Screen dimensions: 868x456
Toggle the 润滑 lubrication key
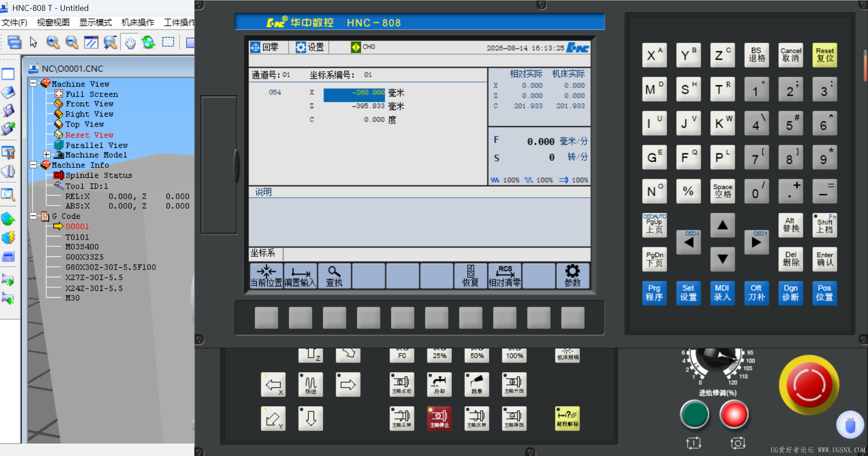pyautogui.click(x=477, y=385)
